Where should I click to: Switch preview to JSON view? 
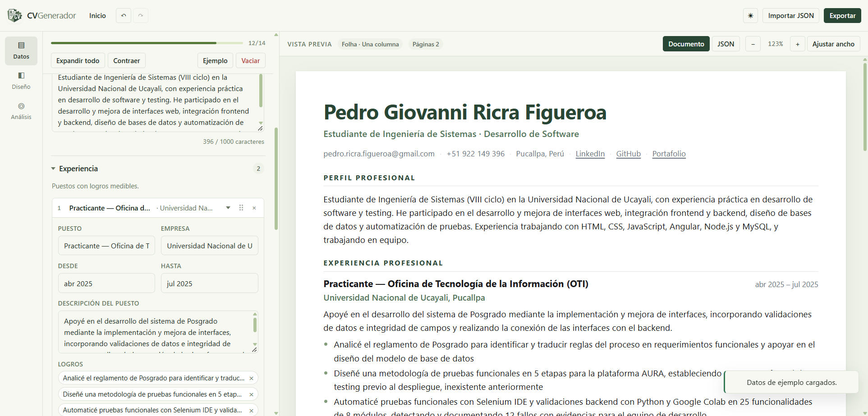[x=726, y=44]
